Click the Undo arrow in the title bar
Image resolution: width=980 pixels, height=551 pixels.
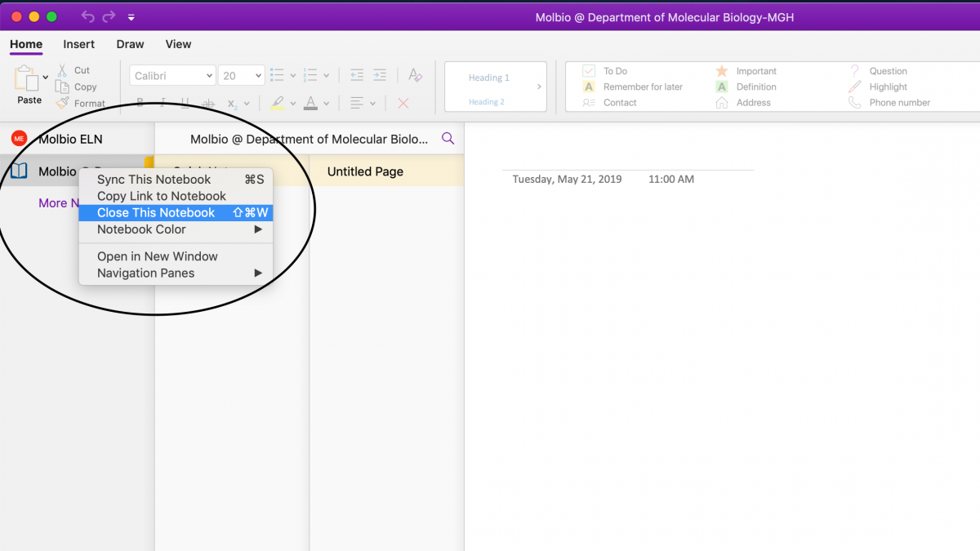click(88, 16)
